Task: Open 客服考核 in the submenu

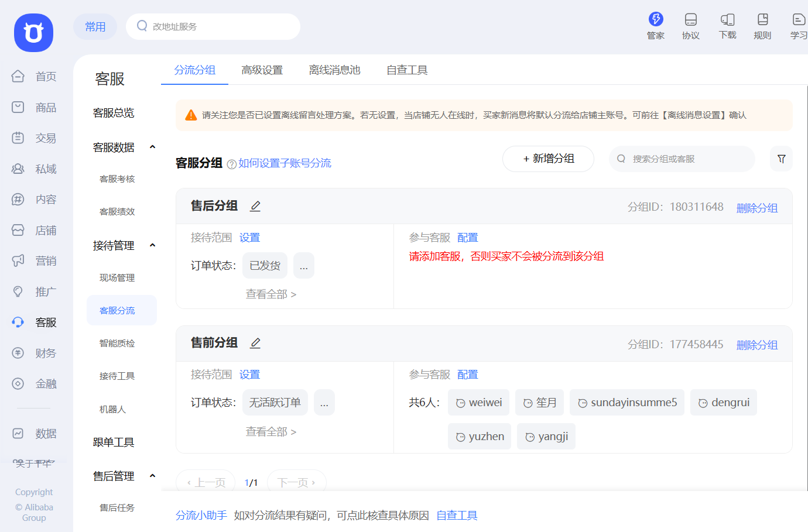Action: [x=117, y=179]
